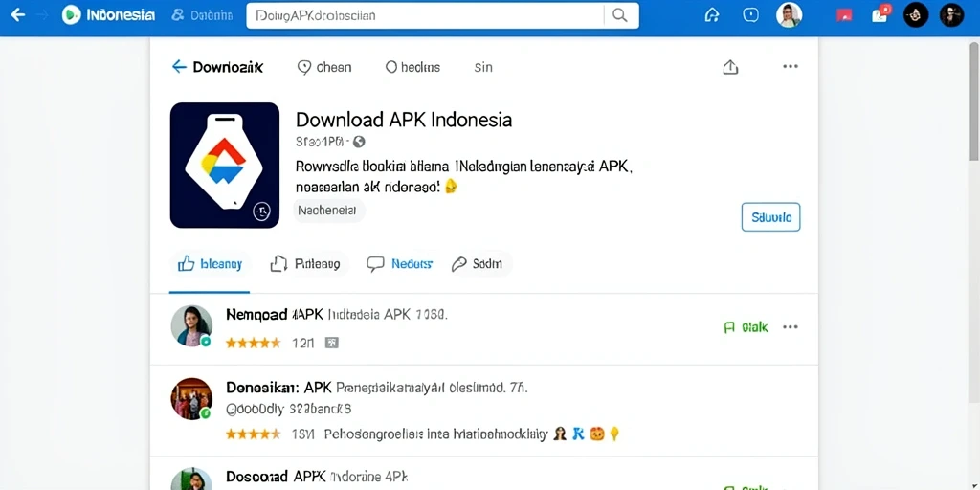Screen dimensions: 980x490
Task: Click third review title 'Dosooad APK'
Action: point(276,477)
